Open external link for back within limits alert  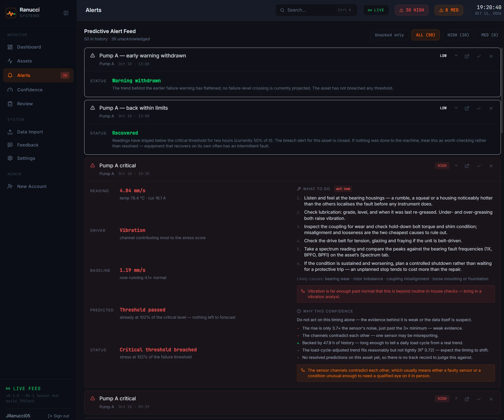coord(467,108)
